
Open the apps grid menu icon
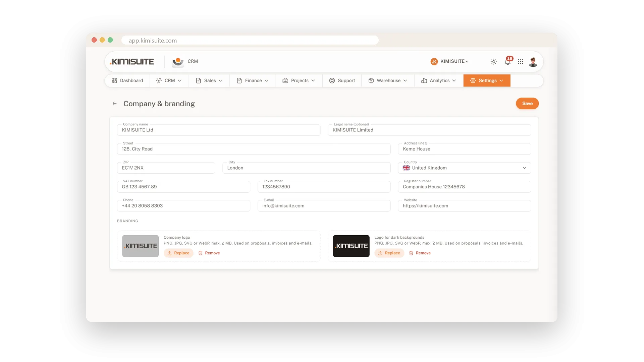(521, 62)
